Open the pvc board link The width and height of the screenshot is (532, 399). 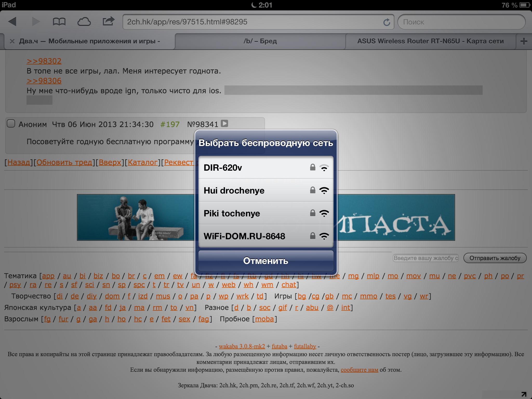(470, 276)
